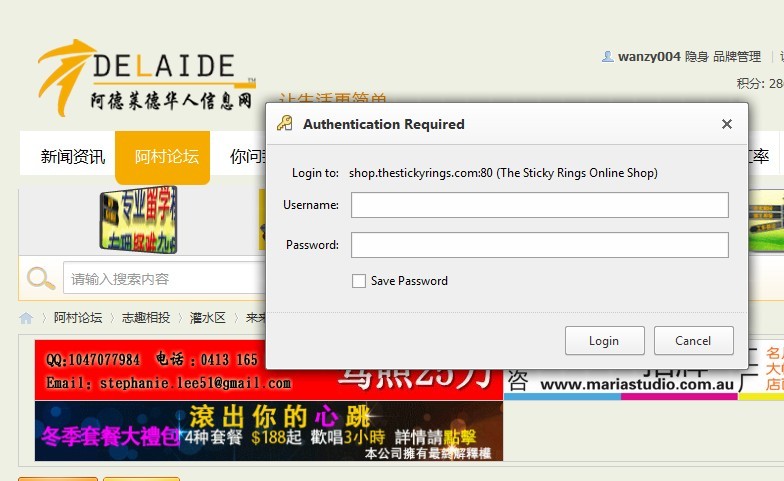This screenshot has height=481, width=784.
Task: Select the 阿村论坛 tab
Action: pos(166,157)
